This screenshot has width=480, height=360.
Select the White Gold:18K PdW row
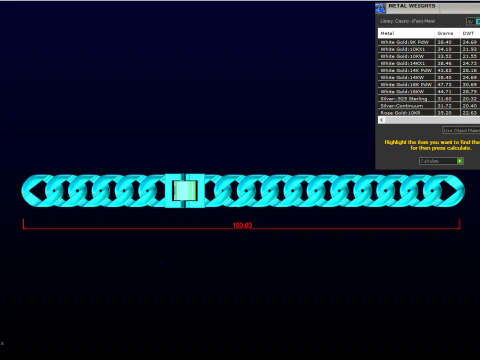[x=429, y=84]
